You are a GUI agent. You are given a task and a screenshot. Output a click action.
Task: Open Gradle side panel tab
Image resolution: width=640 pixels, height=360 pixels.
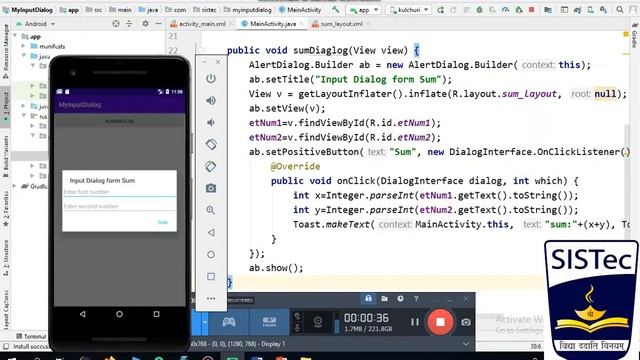click(x=635, y=37)
